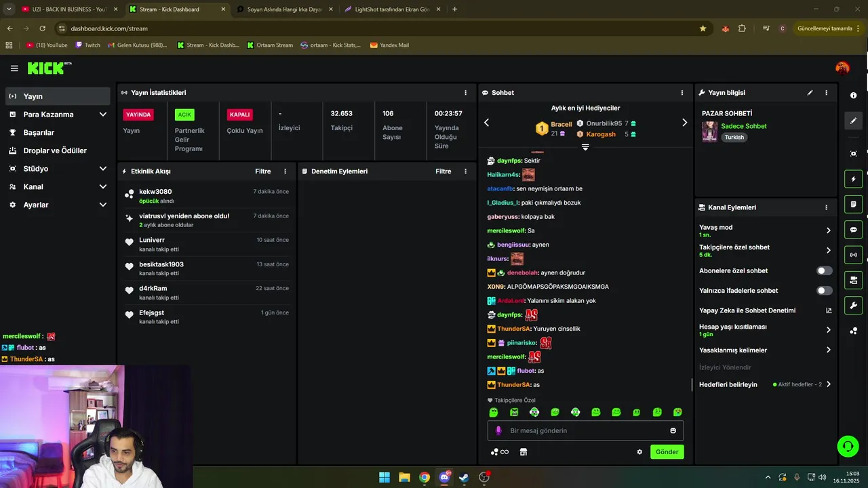The height and width of the screenshot is (488, 868).
Task: Bookmark the page with the star icon
Action: coord(703,28)
